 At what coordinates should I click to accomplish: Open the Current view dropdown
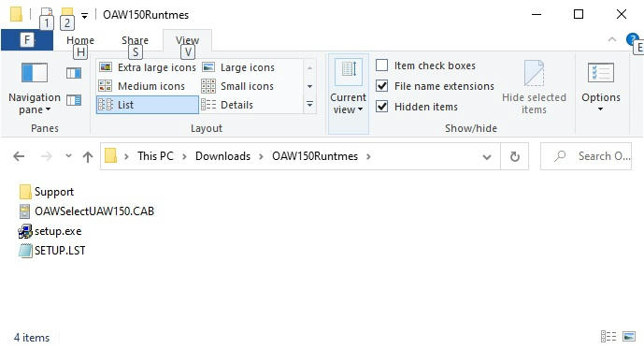pos(349,94)
